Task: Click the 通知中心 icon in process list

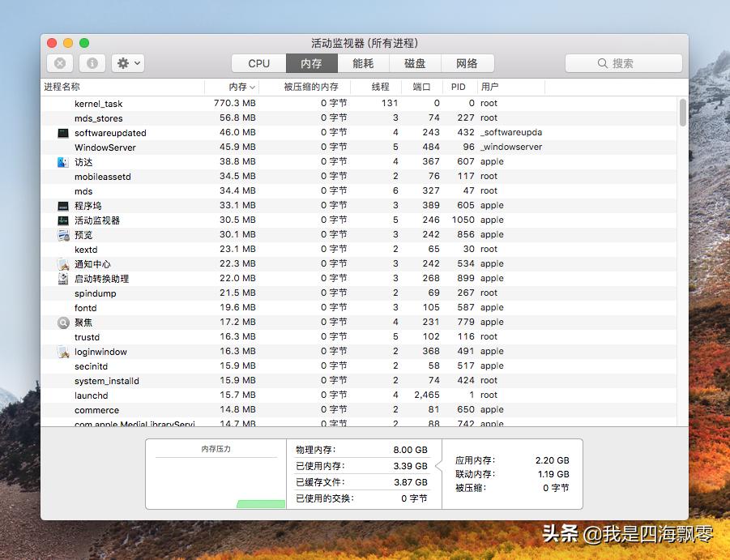Action: coord(62,263)
